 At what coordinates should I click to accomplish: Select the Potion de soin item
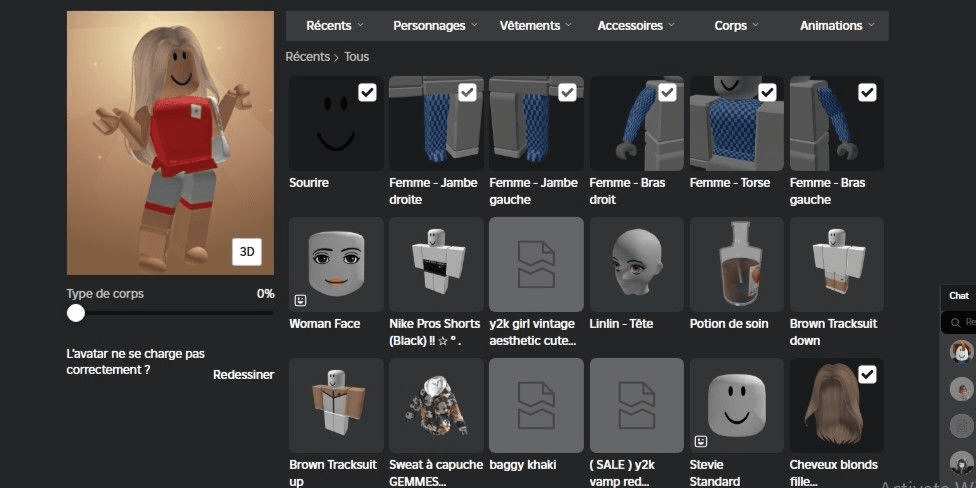(x=736, y=265)
